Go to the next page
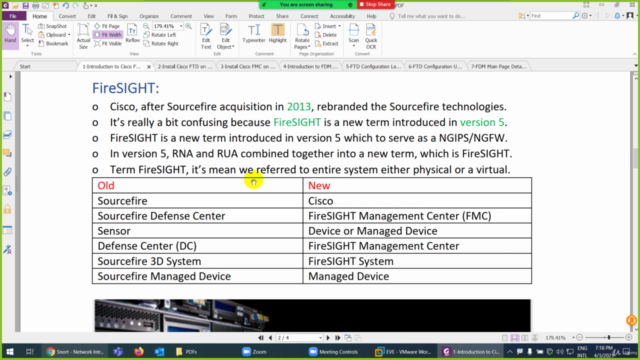 click(328, 338)
